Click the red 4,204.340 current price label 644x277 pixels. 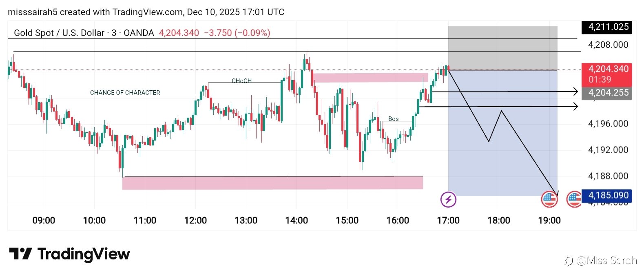point(606,69)
